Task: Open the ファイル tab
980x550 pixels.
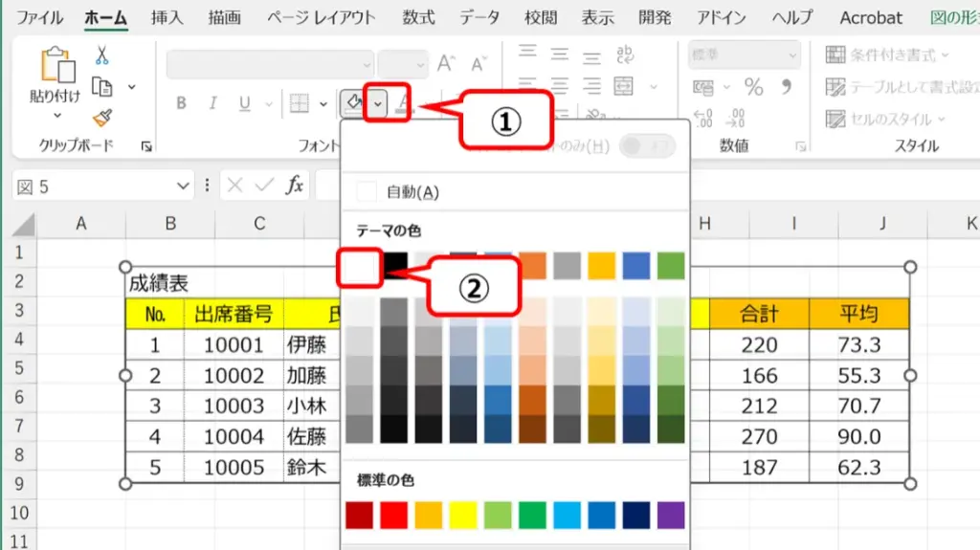Action: pos(39,17)
